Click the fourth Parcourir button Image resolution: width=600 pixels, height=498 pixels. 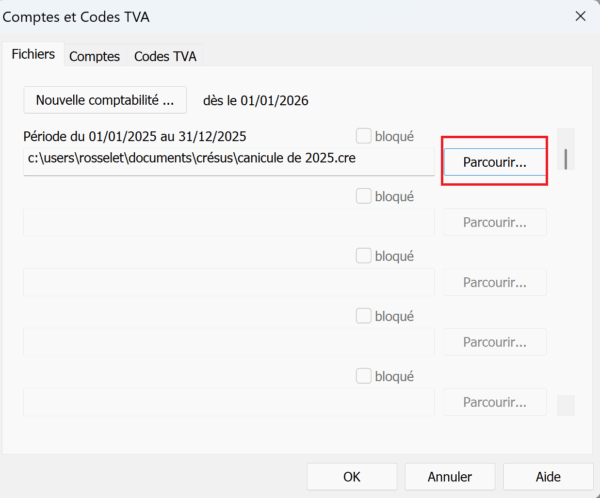[x=494, y=342]
